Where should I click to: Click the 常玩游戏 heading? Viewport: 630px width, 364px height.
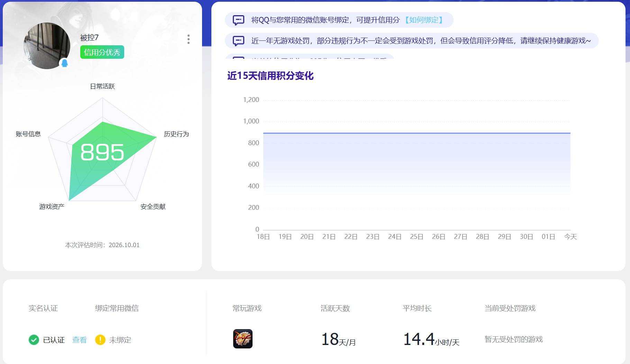[247, 308]
